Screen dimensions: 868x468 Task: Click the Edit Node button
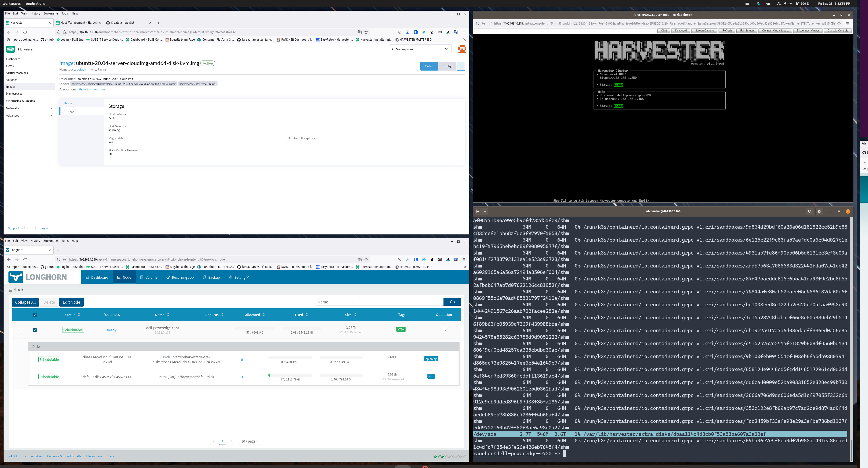[71, 302]
